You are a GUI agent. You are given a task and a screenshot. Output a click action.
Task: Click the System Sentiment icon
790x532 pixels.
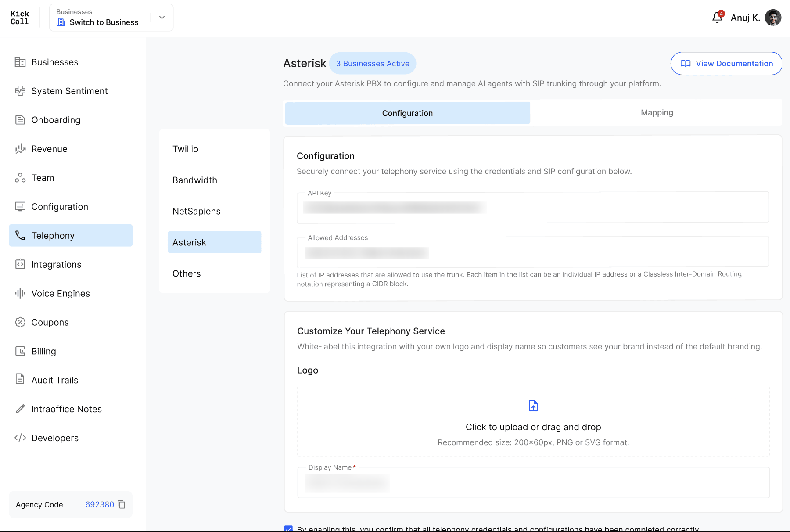20,91
